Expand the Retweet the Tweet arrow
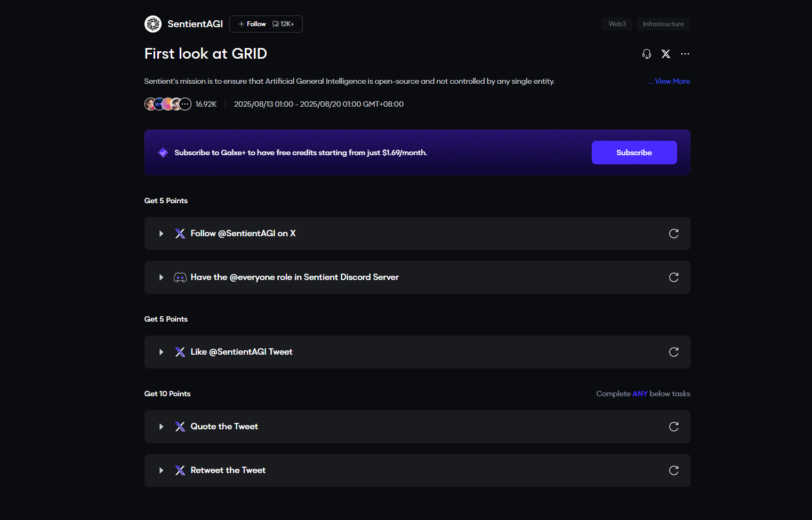 click(x=161, y=470)
